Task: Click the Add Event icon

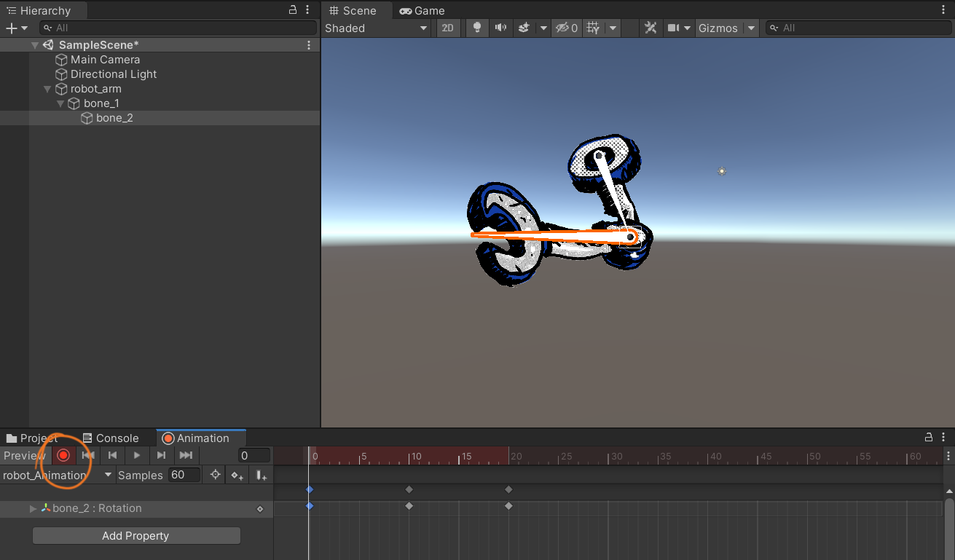Action: tap(261, 475)
